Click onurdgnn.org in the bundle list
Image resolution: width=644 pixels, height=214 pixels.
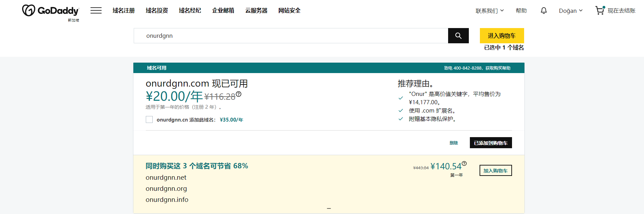166,189
